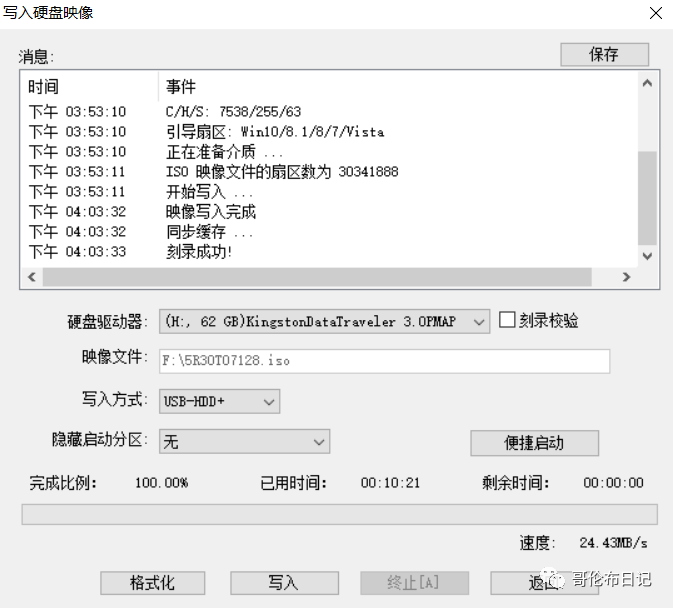
Task: Enable the 刻录校验 checkbox
Action: click(x=507, y=320)
